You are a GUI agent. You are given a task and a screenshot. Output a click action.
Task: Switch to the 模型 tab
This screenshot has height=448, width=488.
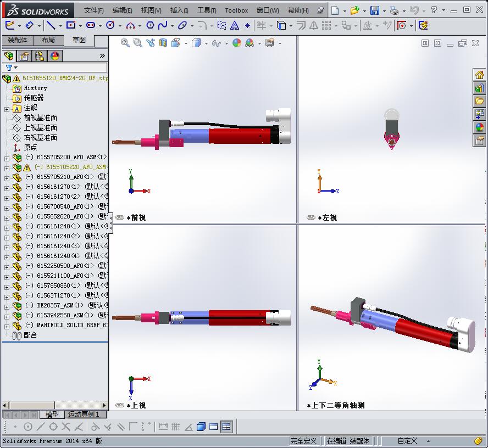[x=52, y=414]
